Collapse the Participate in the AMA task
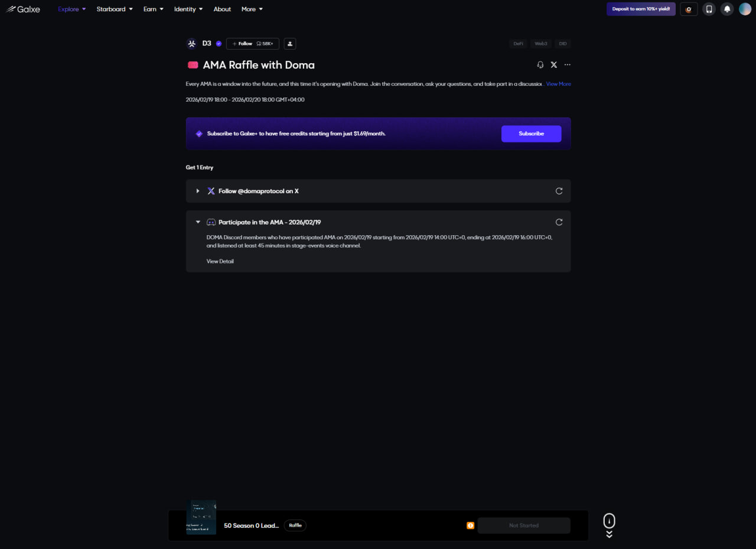This screenshot has height=549, width=756. 198,222
